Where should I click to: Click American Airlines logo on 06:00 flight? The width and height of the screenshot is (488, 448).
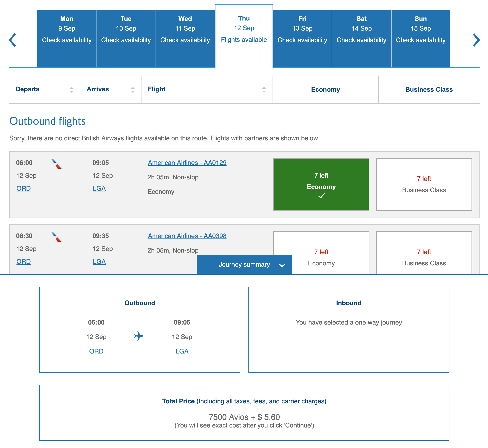(57, 164)
